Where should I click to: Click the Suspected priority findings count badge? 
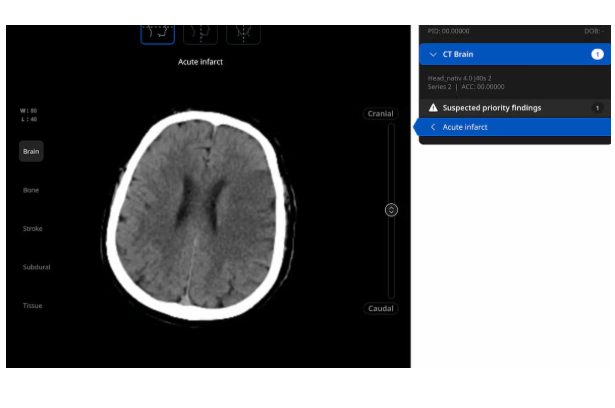598,107
